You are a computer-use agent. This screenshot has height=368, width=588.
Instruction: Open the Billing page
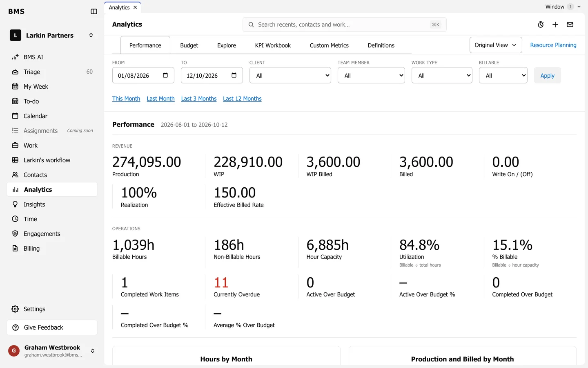point(52,249)
